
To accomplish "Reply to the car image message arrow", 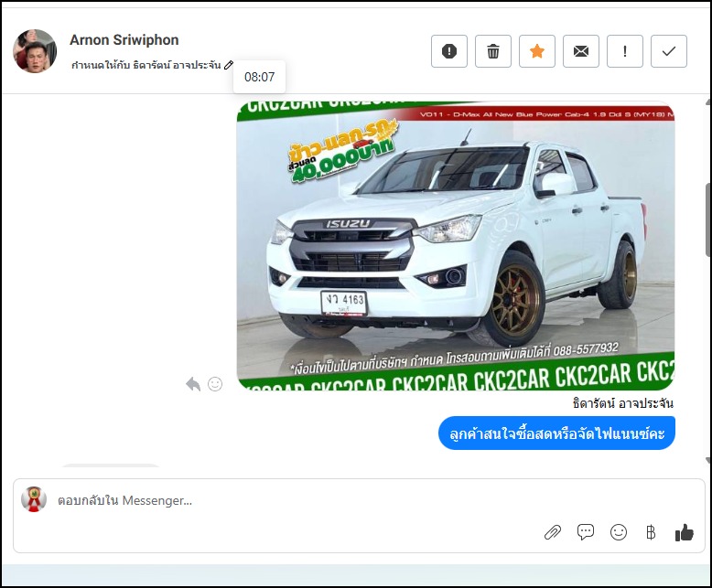I will pyautogui.click(x=193, y=384).
